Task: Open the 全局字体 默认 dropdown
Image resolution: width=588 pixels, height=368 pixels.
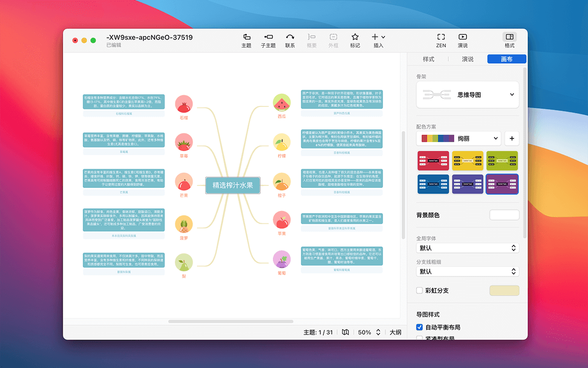Action: 467,248
